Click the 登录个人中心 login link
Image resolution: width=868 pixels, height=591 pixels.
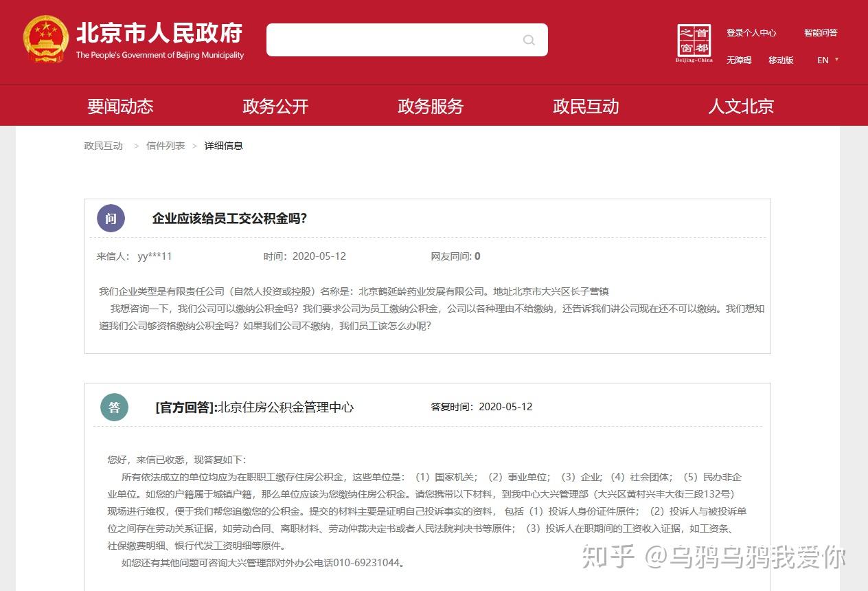tap(751, 33)
